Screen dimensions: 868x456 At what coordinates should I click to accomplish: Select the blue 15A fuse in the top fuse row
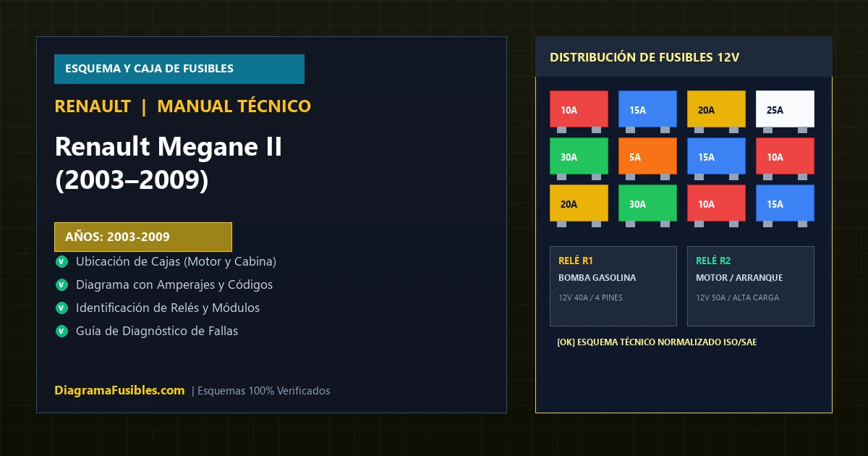pyautogui.click(x=647, y=109)
